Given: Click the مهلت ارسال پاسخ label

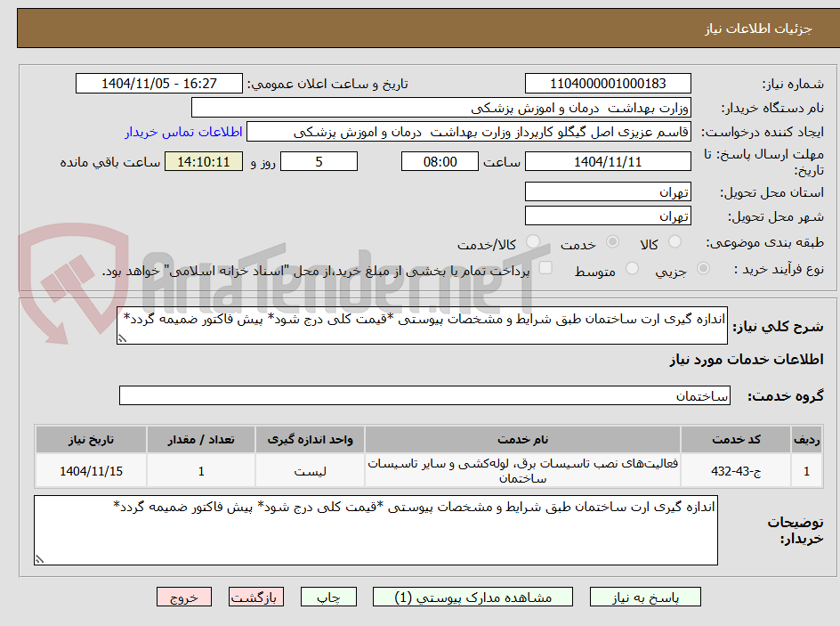Looking at the screenshot, I should pos(764,162).
